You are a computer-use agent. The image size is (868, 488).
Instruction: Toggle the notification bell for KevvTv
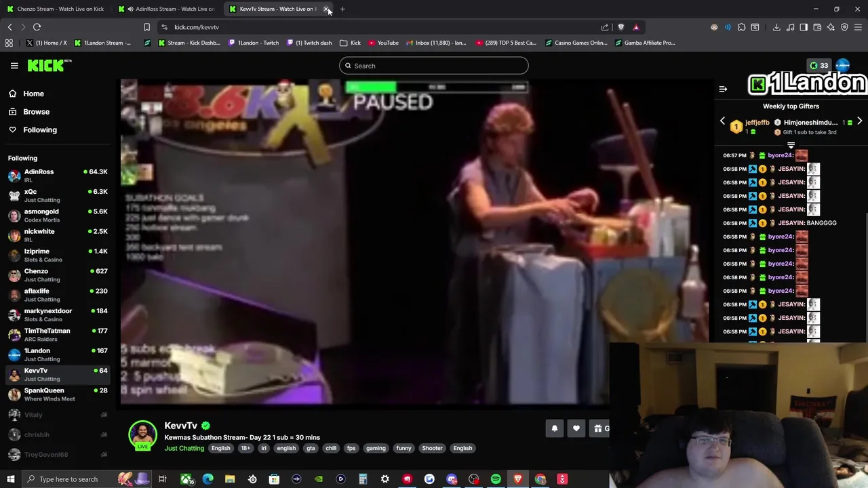pyautogui.click(x=554, y=428)
